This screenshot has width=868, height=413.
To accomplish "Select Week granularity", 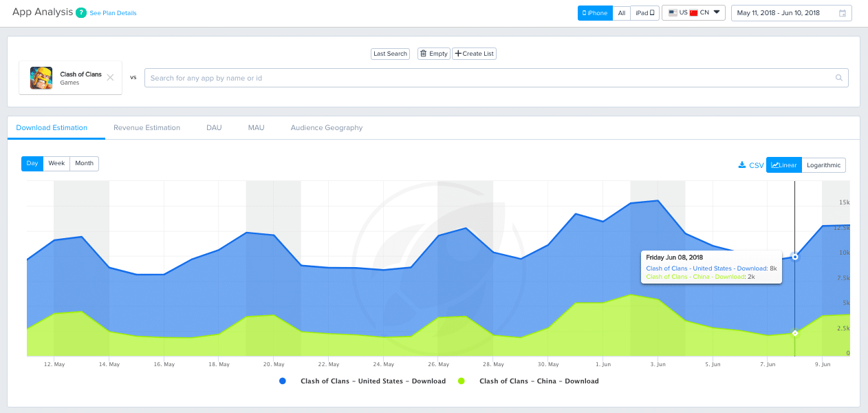I will pyautogui.click(x=56, y=164).
